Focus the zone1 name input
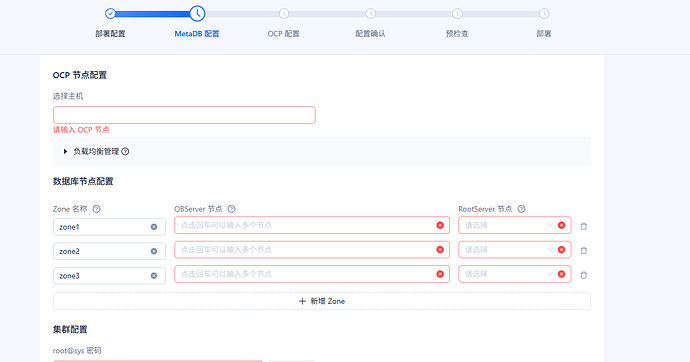The image size is (690, 362). pyautogui.click(x=109, y=227)
